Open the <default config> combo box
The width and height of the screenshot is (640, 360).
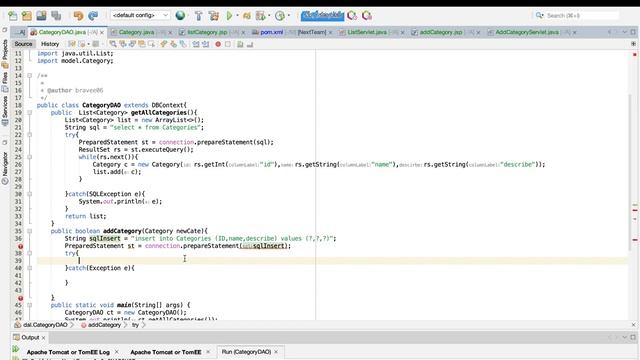point(140,16)
